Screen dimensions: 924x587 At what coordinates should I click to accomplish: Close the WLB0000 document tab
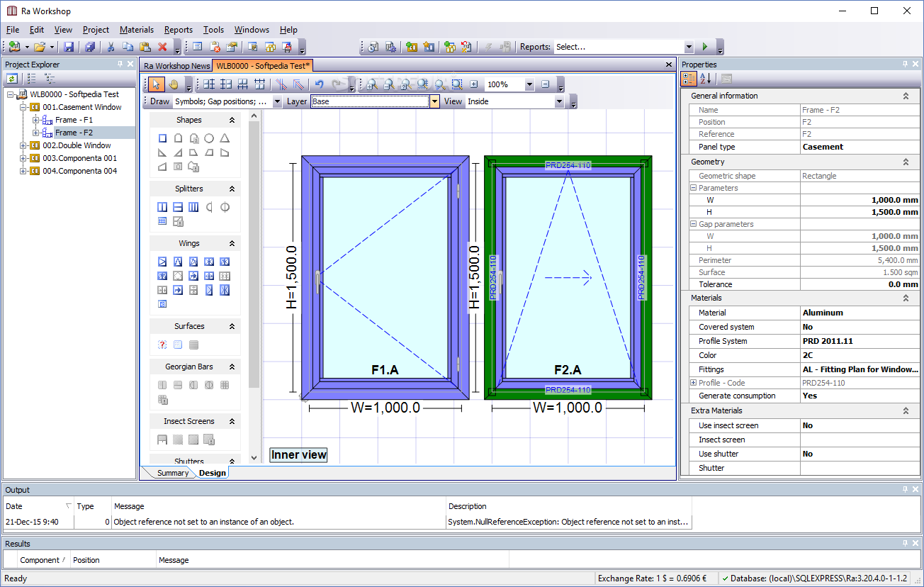pos(669,65)
